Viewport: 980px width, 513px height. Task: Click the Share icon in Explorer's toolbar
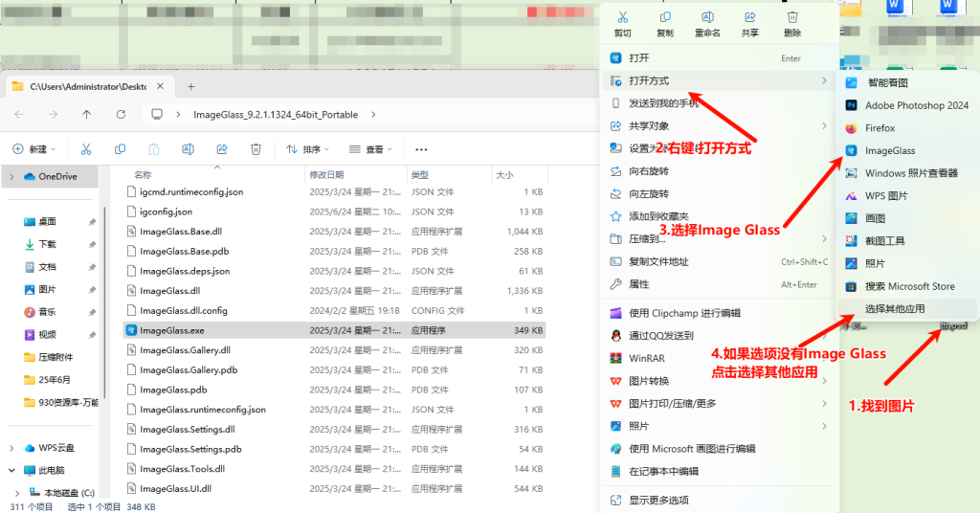point(222,149)
